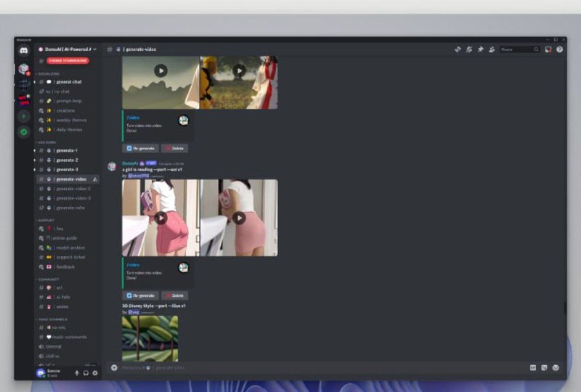
Task: Open the daily-themes channel
Action: (68, 130)
